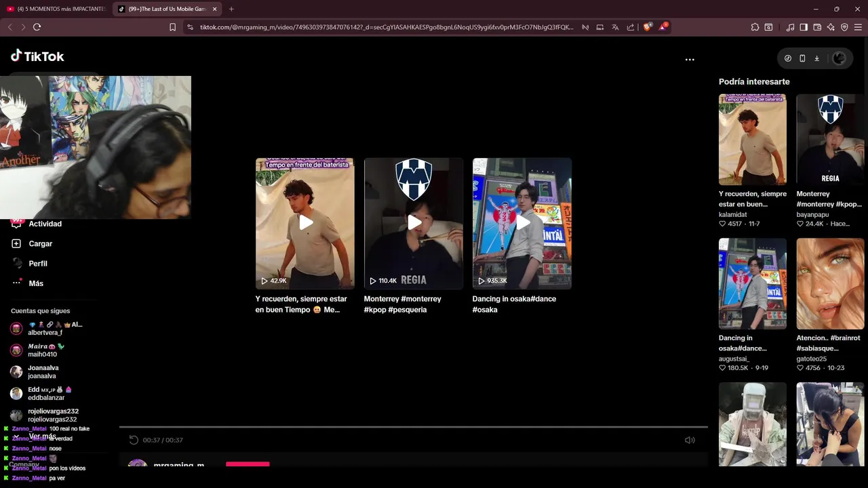Viewport: 868px width, 488px height.
Task: Click the replay icon on video controls
Action: (x=134, y=440)
